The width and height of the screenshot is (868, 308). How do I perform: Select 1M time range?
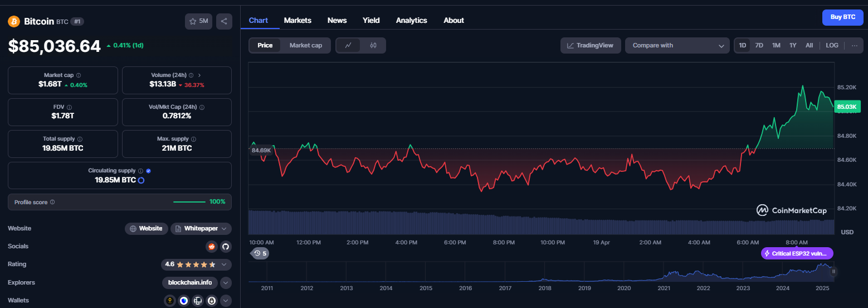point(776,45)
